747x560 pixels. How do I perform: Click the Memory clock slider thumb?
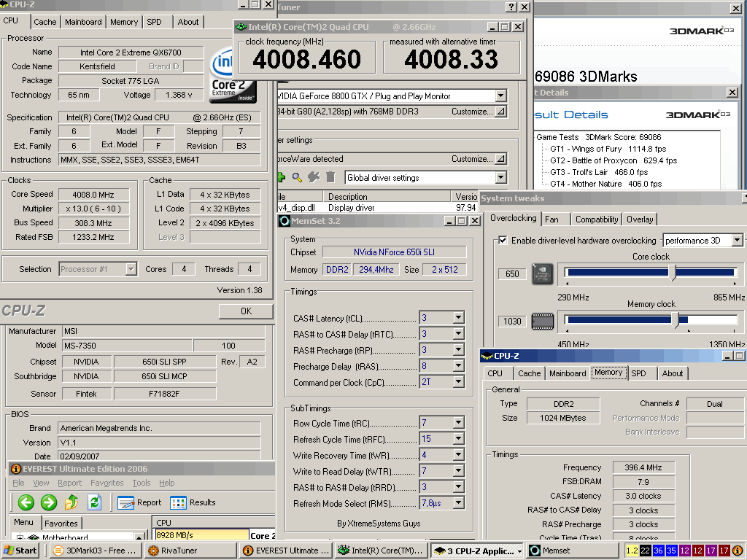tap(675, 319)
